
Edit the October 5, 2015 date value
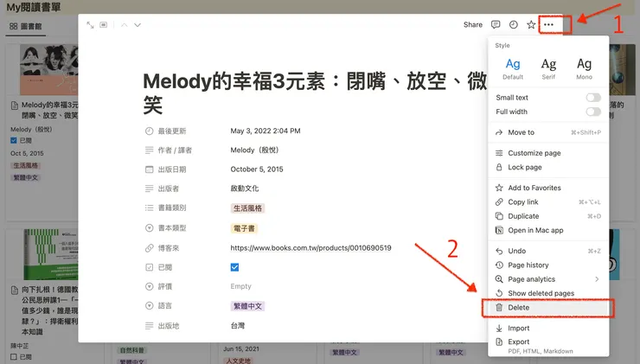click(257, 169)
